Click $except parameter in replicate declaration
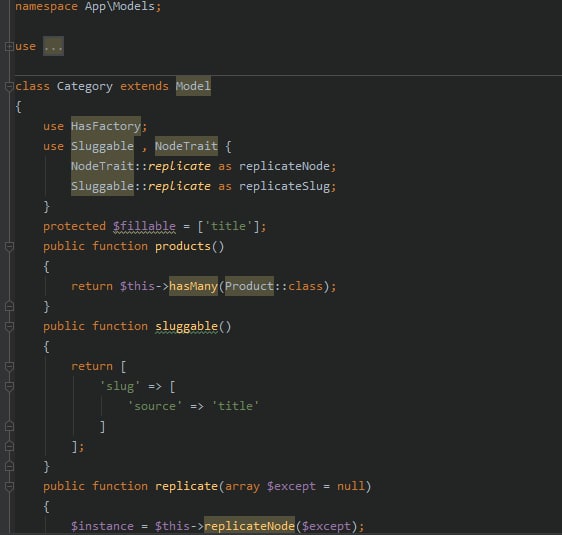Image resolution: width=562 pixels, height=535 pixels. coord(291,487)
